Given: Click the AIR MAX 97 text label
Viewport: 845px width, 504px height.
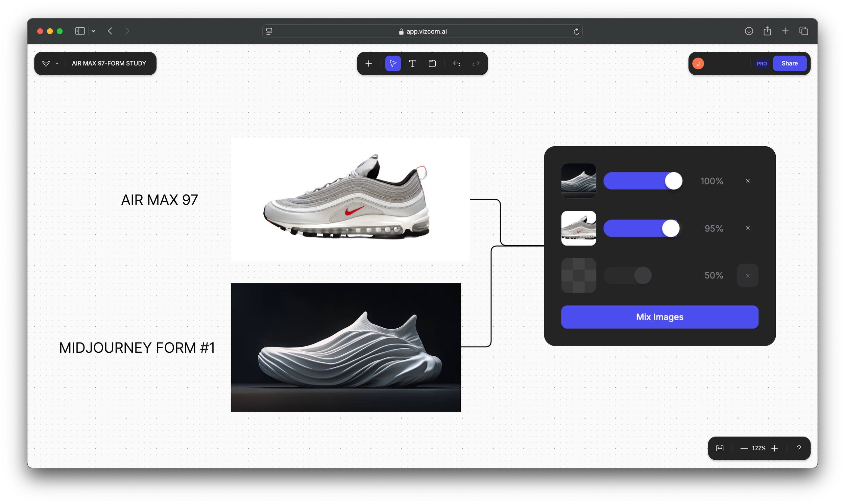Looking at the screenshot, I should 159,200.
